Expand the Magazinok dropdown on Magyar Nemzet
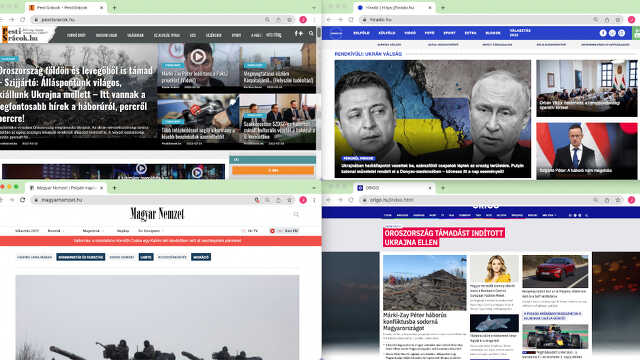The height and width of the screenshot is (360, 640). (x=93, y=231)
